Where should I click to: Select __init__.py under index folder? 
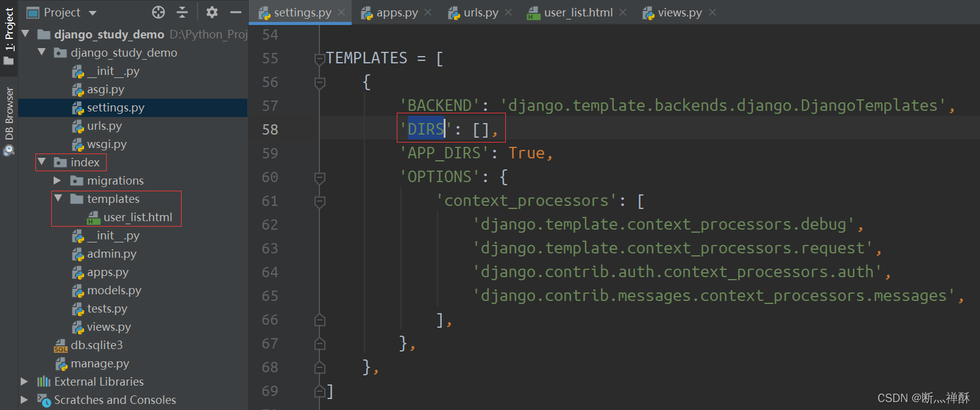[105, 236]
